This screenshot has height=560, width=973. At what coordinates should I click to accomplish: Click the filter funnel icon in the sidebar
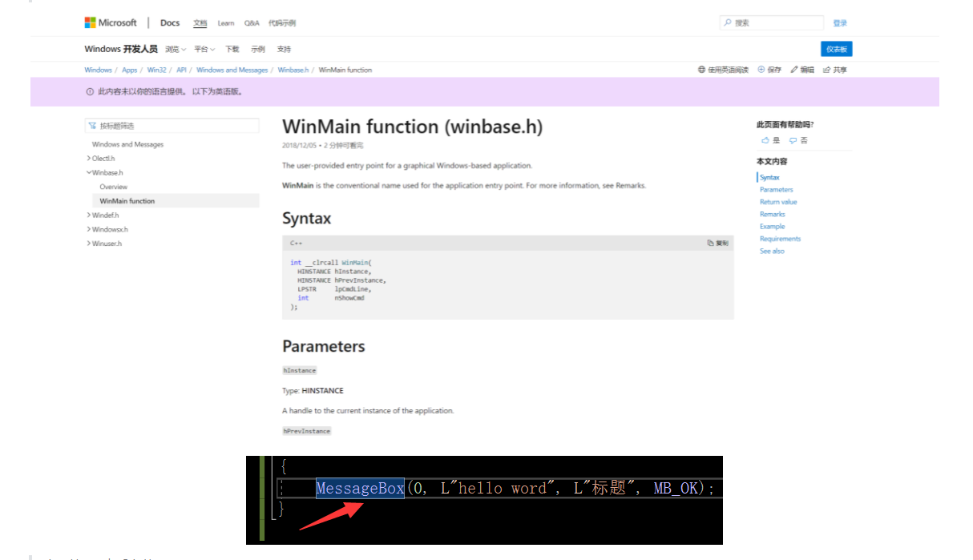tap(93, 126)
